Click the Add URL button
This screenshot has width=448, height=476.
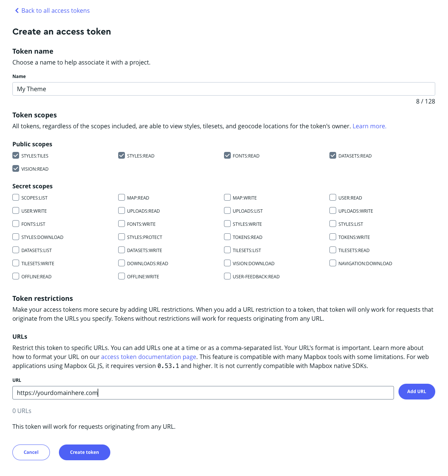416,392
